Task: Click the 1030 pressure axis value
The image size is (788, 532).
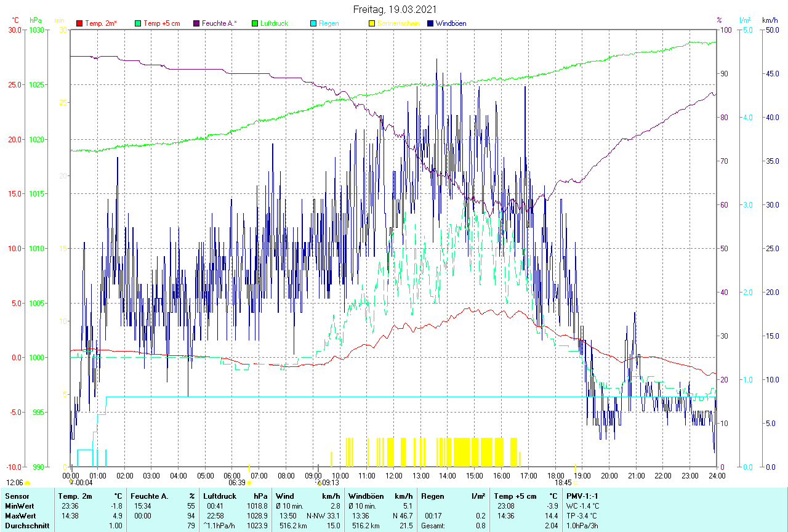Action: click(x=36, y=30)
